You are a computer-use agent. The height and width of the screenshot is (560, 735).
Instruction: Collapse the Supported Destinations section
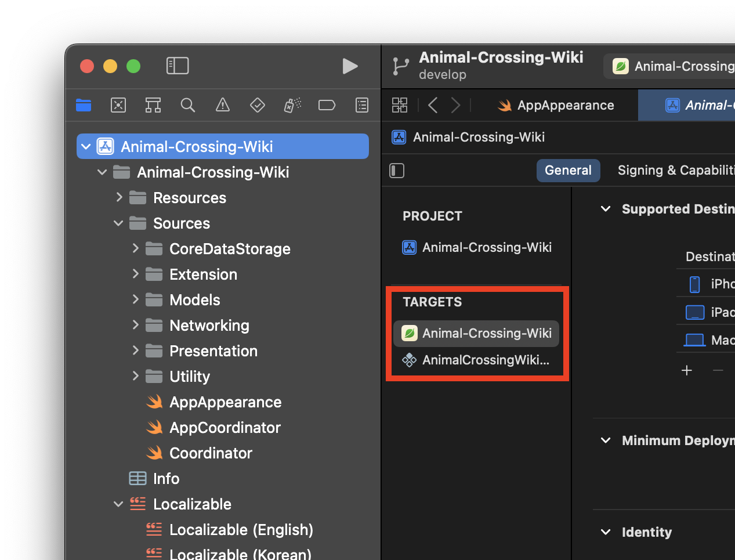pos(606,209)
